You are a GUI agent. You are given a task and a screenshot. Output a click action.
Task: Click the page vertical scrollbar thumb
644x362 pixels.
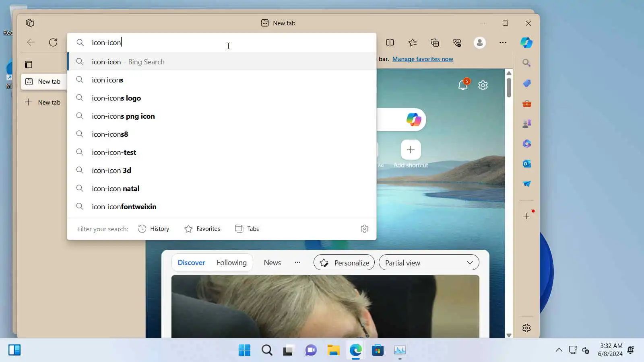coord(509,87)
